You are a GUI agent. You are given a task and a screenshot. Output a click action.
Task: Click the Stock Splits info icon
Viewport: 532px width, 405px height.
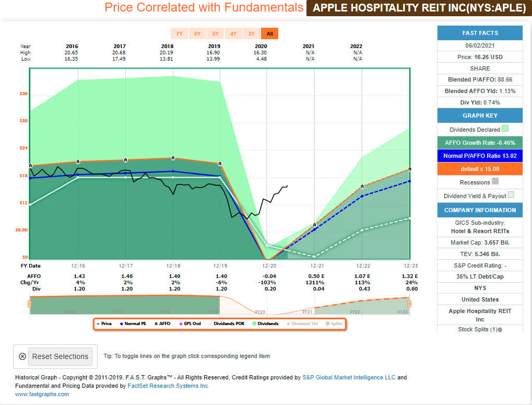pyautogui.click(x=500, y=330)
